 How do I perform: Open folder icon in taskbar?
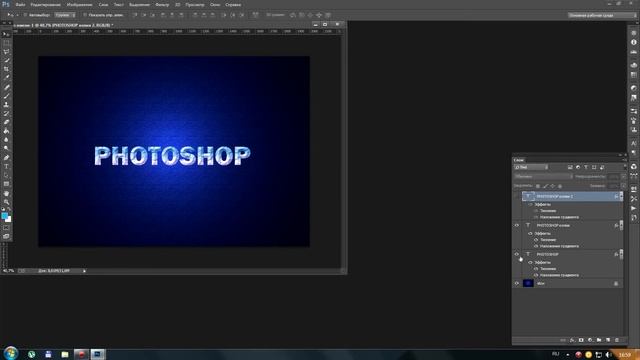65,354
